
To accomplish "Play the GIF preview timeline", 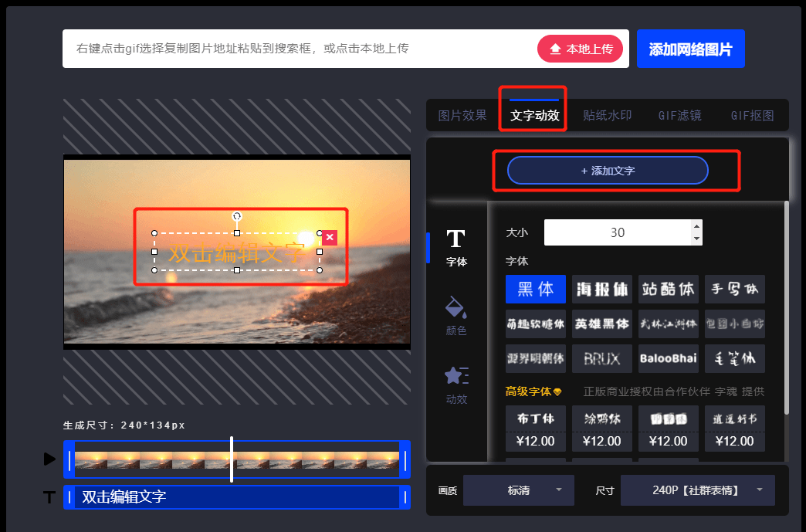I will 50,459.
